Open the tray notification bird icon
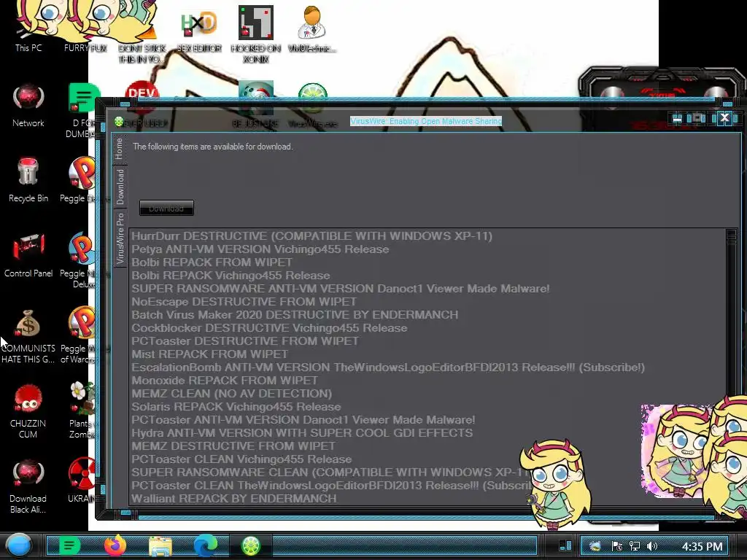The image size is (747, 560). tap(595, 546)
